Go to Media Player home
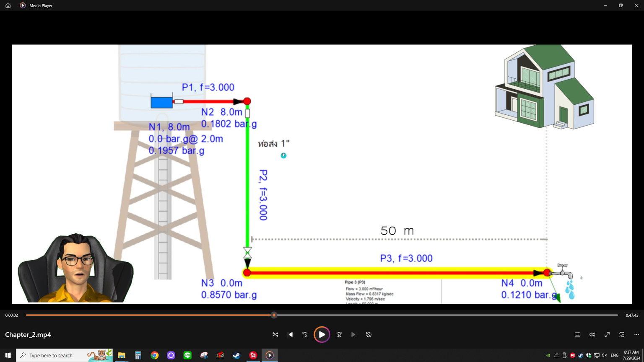Viewport: 644px width, 362px height. click(x=8, y=5)
